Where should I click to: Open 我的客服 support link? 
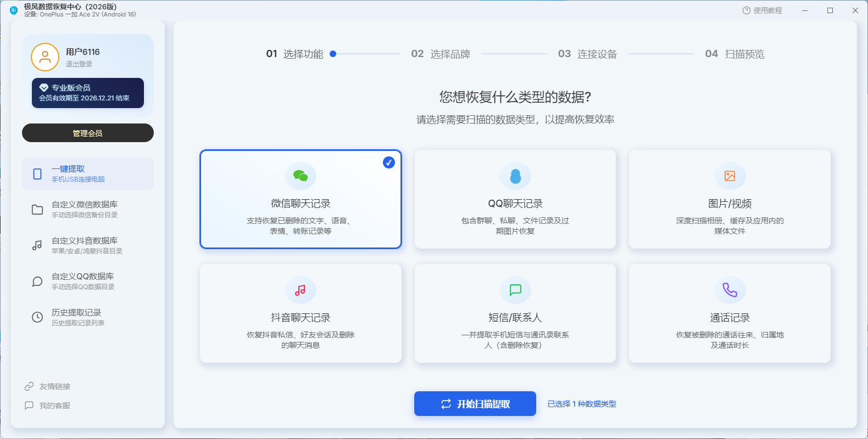click(x=55, y=406)
